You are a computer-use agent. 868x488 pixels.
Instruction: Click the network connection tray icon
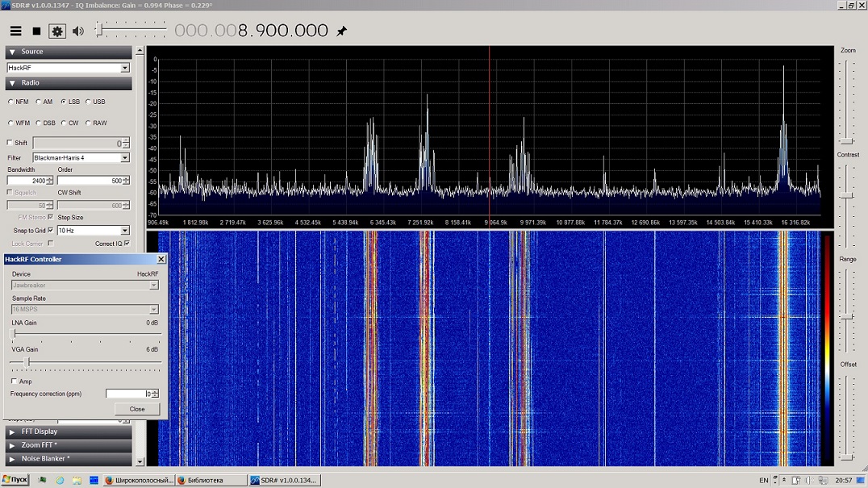(823, 480)
